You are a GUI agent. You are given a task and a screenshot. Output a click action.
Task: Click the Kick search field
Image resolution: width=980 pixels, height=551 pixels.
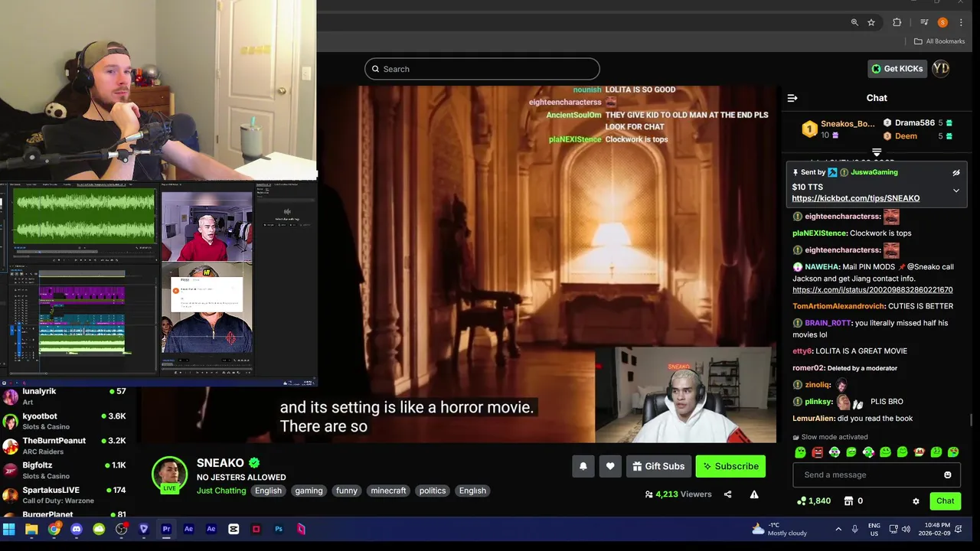(482, 69)
